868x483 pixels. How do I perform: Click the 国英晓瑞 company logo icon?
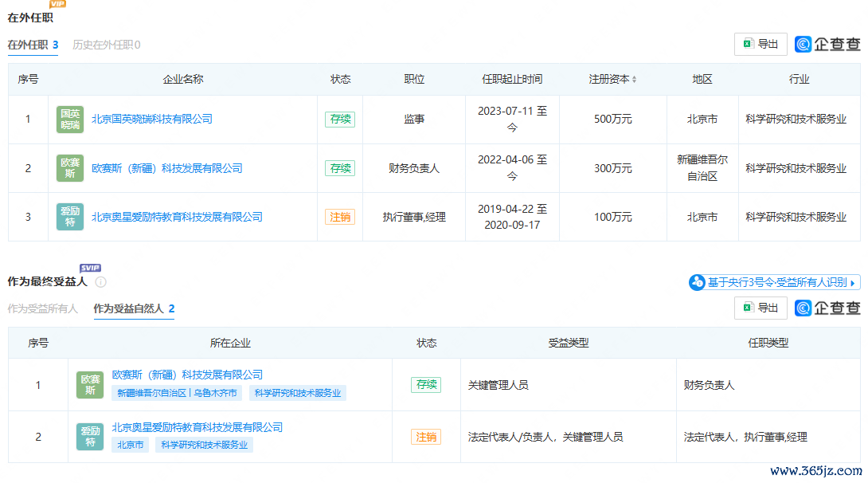(70, 119)
